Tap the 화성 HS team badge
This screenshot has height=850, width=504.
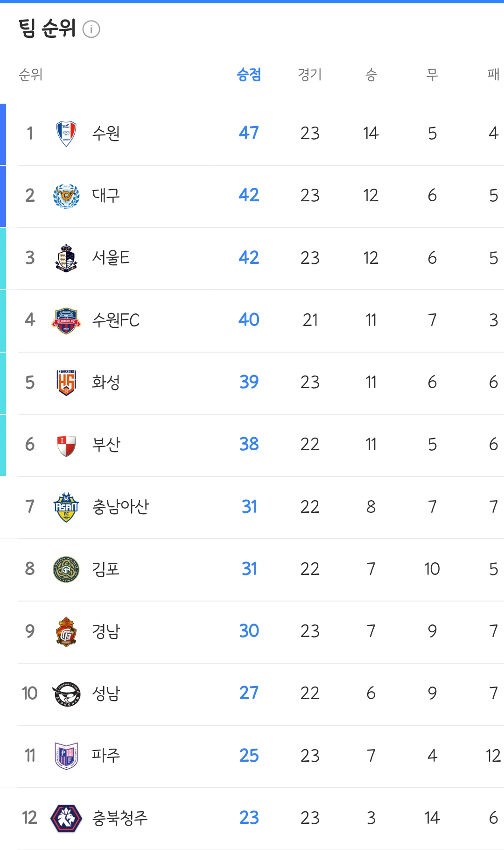click(66, 382)
